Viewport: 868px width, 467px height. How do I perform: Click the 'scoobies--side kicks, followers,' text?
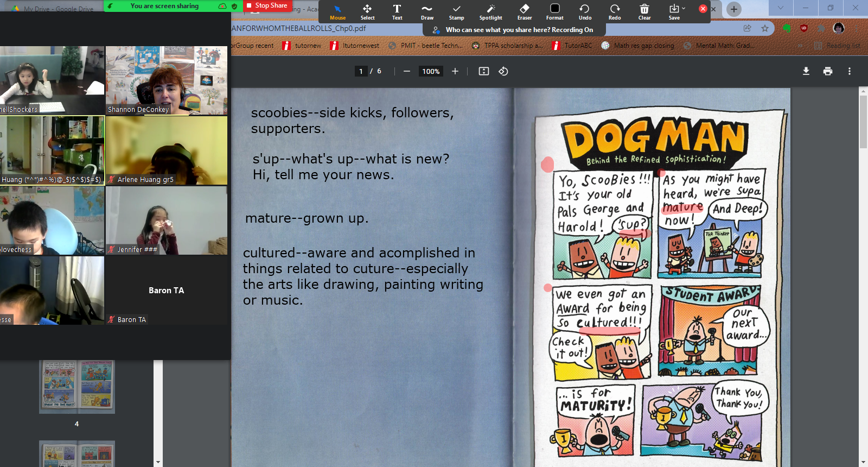coord(352,113)
